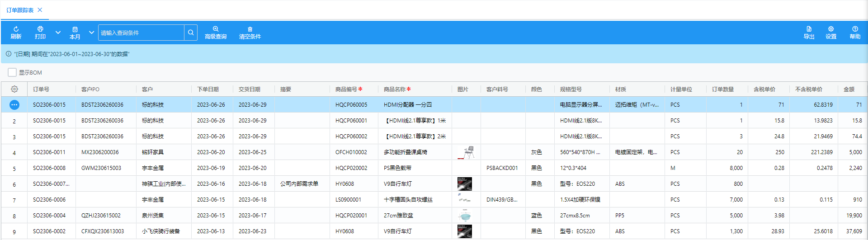
Task: Click the refresh (刷新) icon
Action: pos(16,29)
